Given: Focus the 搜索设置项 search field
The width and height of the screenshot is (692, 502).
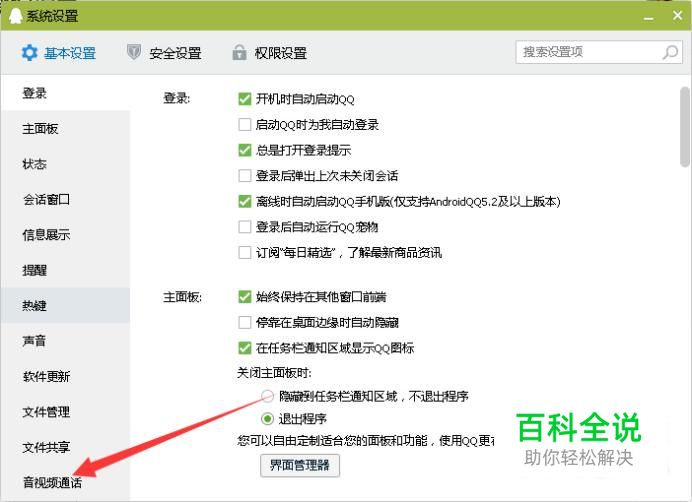Looking at the screenshot, I should coord(599,52).
